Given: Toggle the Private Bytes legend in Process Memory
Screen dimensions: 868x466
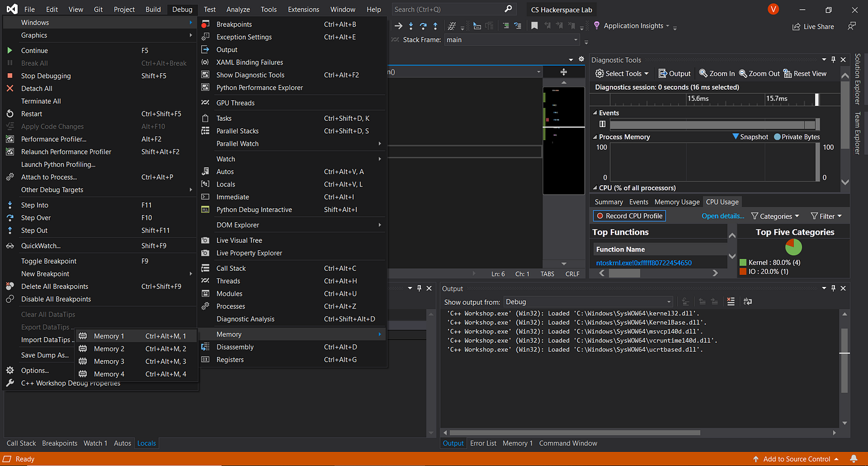Looking at the screenshot, I should tap(799, 136).
